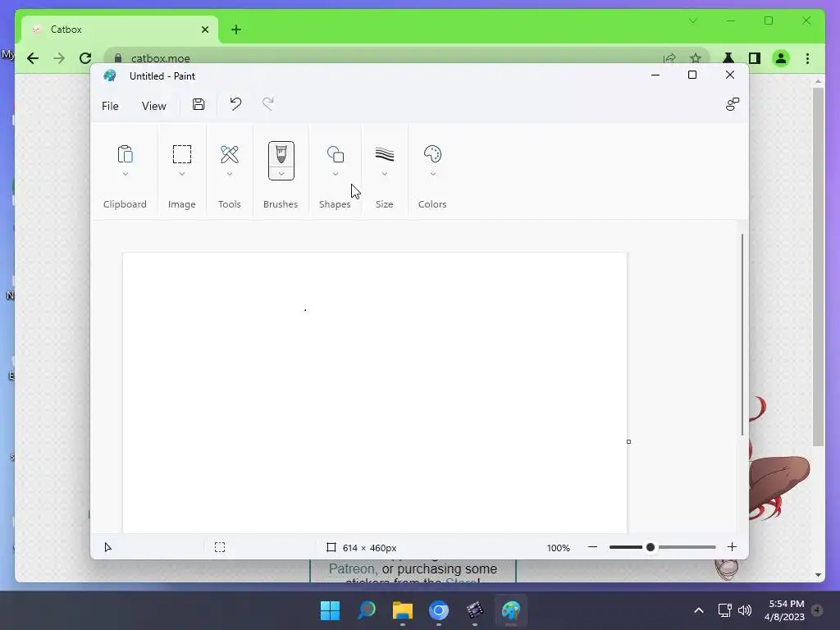The height and width of the screenshot is (630, 840).
Task: Click the share icon at Paint's top right
Action: pyautogui.click(x=733, y=104)
